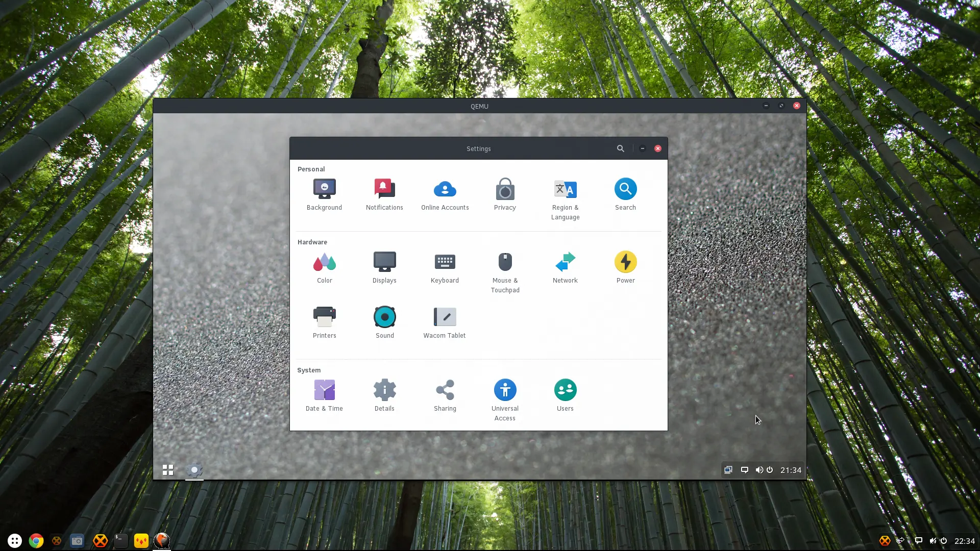The image size is (980, 551).
Task: Click the search magnifier in Settings header
Action: (620, 148)
